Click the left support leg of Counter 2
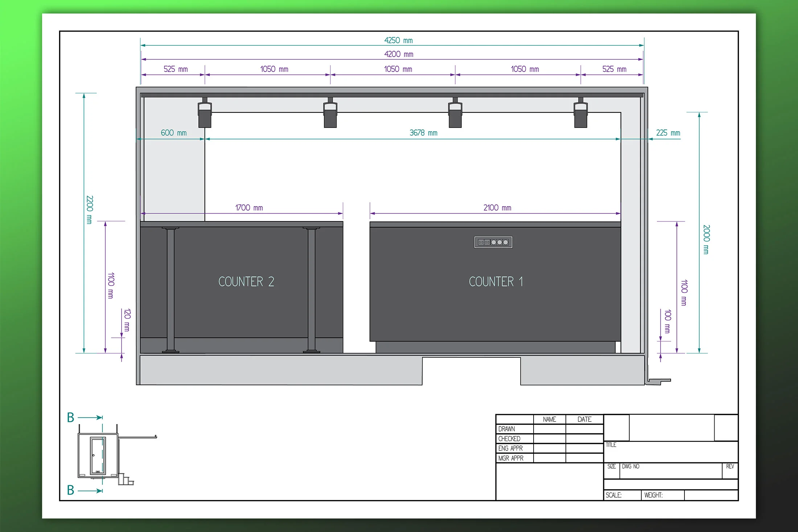The width and height of the screenshot is (798, 532). [170, 289]
